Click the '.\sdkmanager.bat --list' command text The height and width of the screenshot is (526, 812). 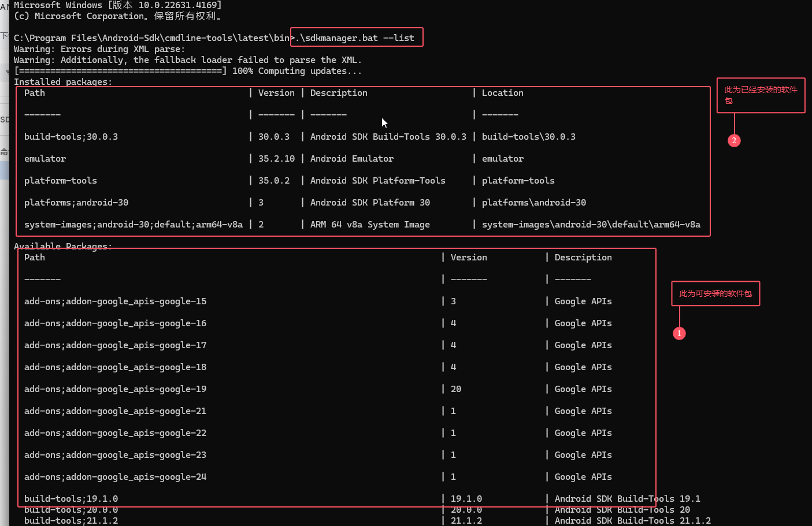click(355, 38)
